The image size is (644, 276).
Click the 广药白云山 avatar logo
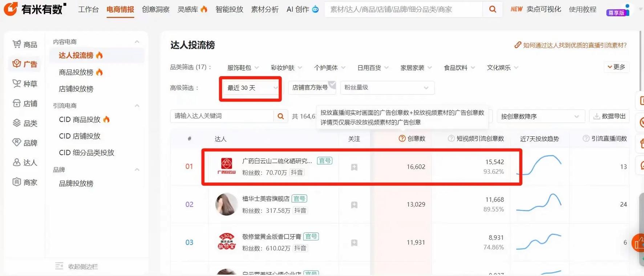pyautogui.click(x=227, y=166)
